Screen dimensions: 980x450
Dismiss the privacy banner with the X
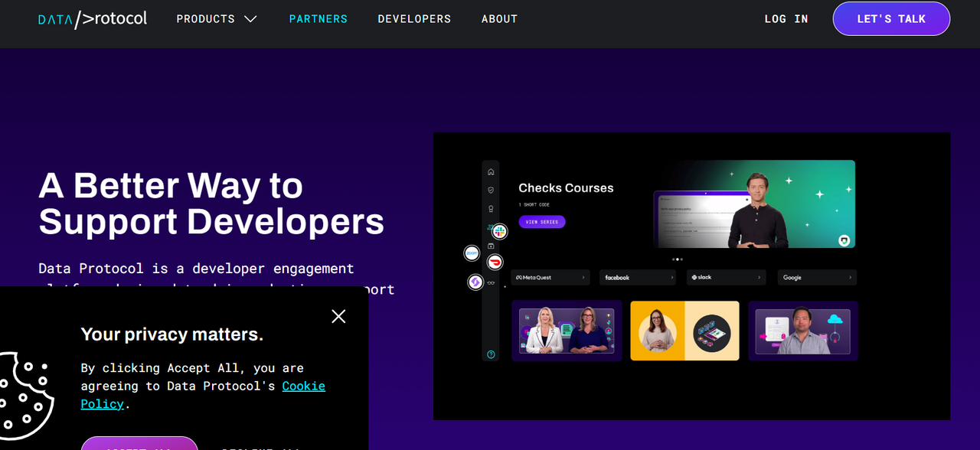(x=338, y=316)
